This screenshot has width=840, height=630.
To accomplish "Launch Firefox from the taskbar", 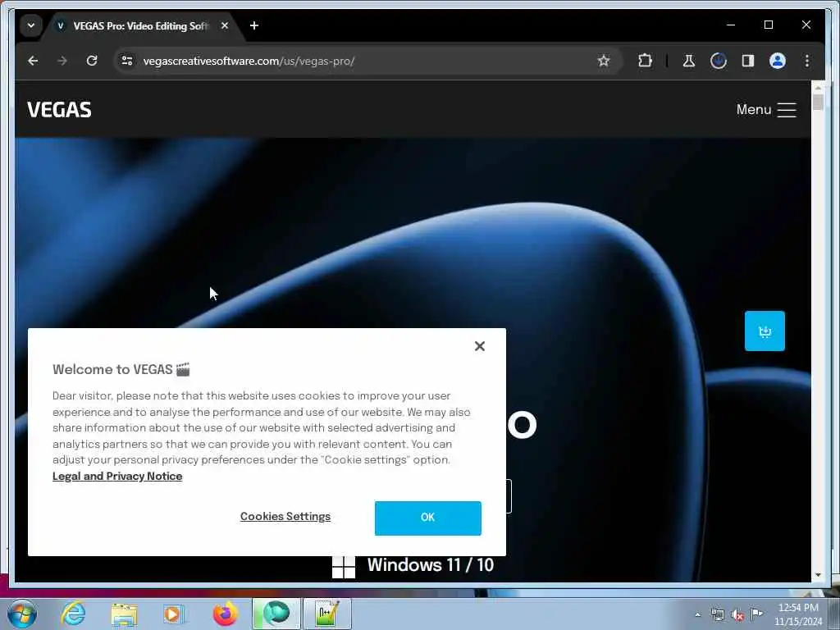I will (225, 614).
